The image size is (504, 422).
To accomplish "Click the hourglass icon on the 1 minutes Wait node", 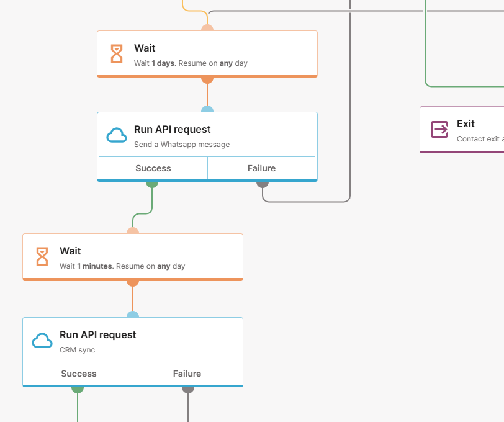I will tap(42, 256).
